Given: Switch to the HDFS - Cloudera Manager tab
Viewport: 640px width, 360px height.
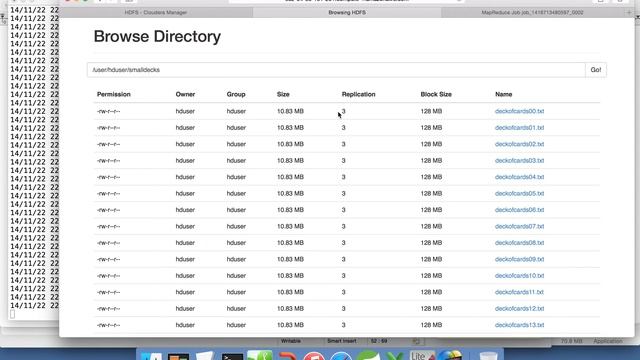Looking at the screenshot, I should (156, 13).
